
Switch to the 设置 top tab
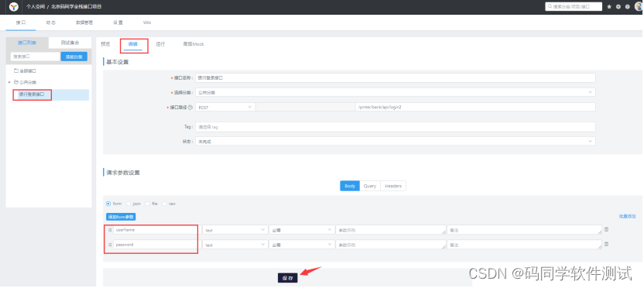point(118,22)
